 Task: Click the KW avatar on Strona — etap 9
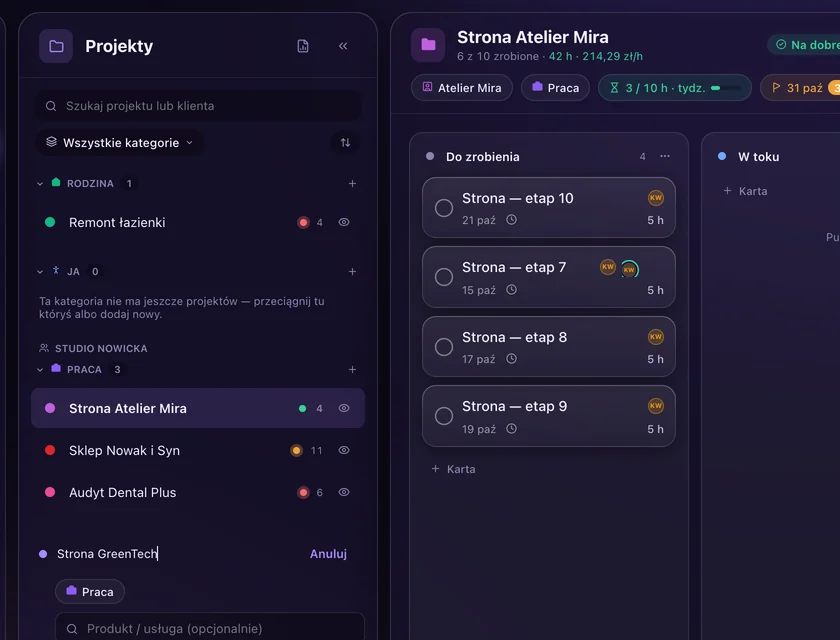[656, 406]
